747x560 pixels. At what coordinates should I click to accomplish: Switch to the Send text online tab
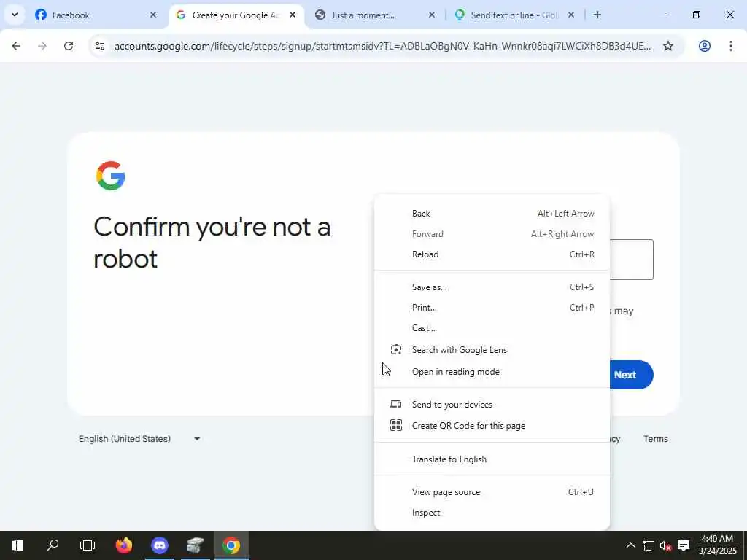point(514,15)
